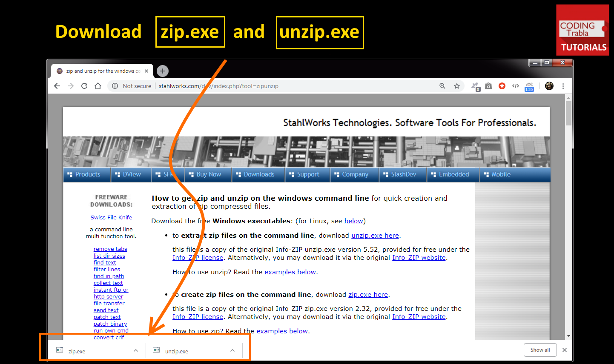Click the Show all downloads button
The height and width of the screenshot is (364, 614).
[540, 350]
